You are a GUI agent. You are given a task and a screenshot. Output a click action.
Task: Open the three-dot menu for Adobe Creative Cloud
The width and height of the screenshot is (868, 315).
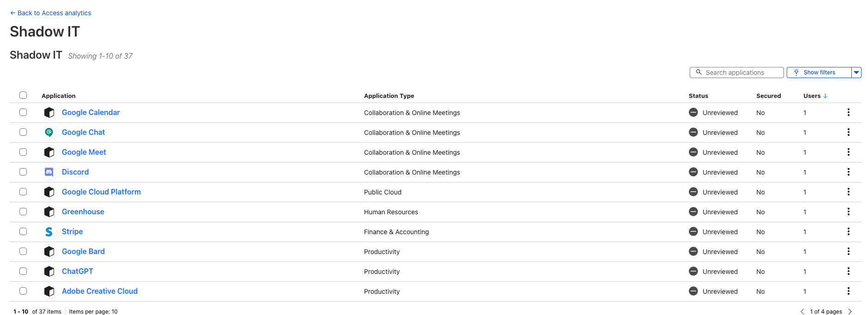[x=849, y=291]
